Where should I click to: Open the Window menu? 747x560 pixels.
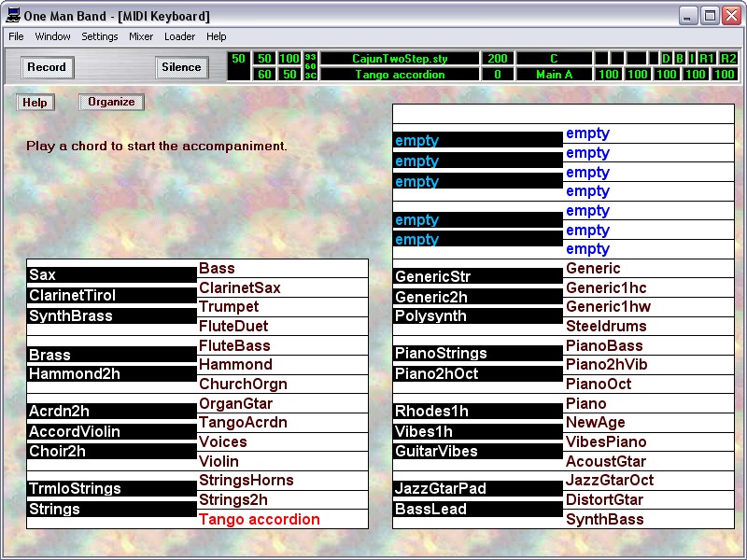tap(52, 36)
